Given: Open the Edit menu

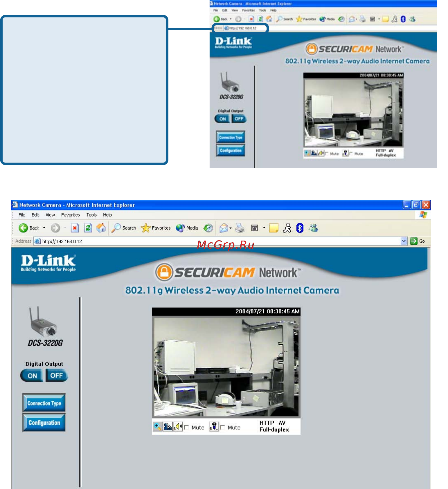Looking at the screenshot, I should 35,215.
